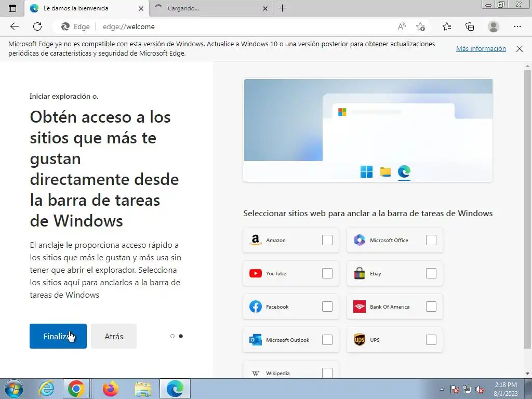
Task: Reload the page with the refresh icon
Action: tap(37, 26)
